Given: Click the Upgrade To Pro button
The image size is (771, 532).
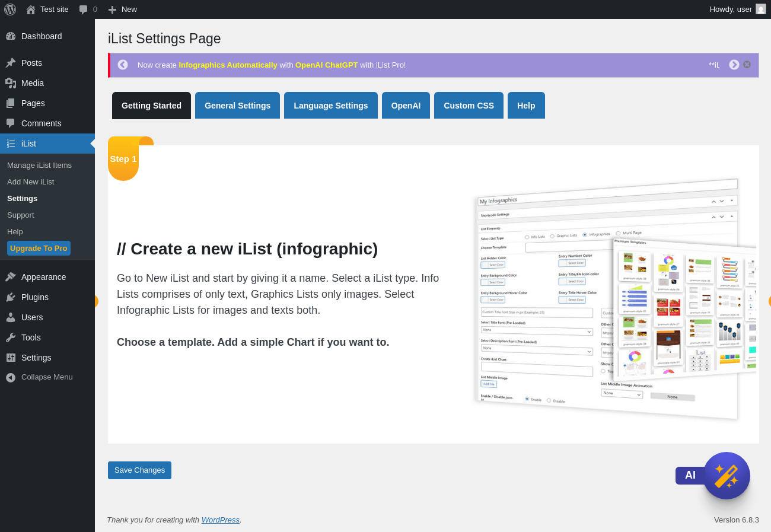Looking at the screenshot, I should click(39, 249).
